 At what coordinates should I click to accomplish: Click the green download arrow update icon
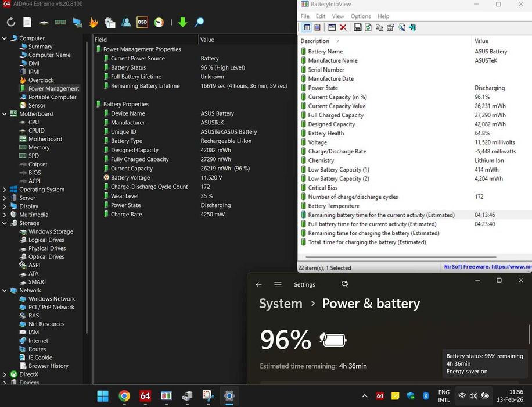point(182,23)
